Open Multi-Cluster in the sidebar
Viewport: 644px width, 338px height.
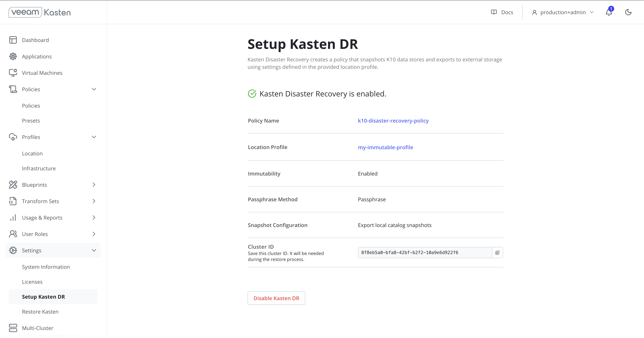point(38,328)
